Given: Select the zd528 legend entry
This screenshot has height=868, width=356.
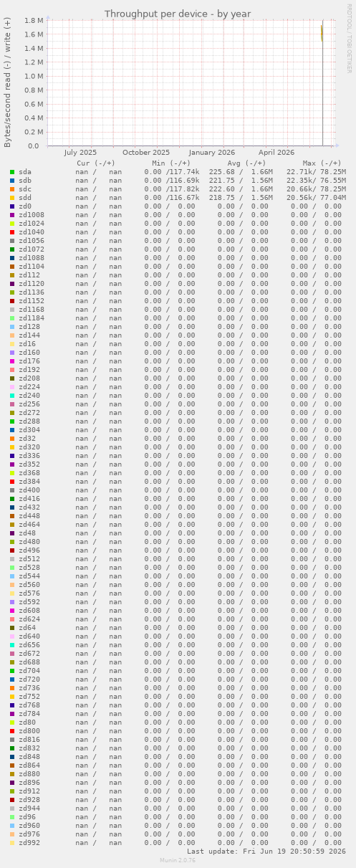Looking at the screenshot, I should click(x=29, y=568).
